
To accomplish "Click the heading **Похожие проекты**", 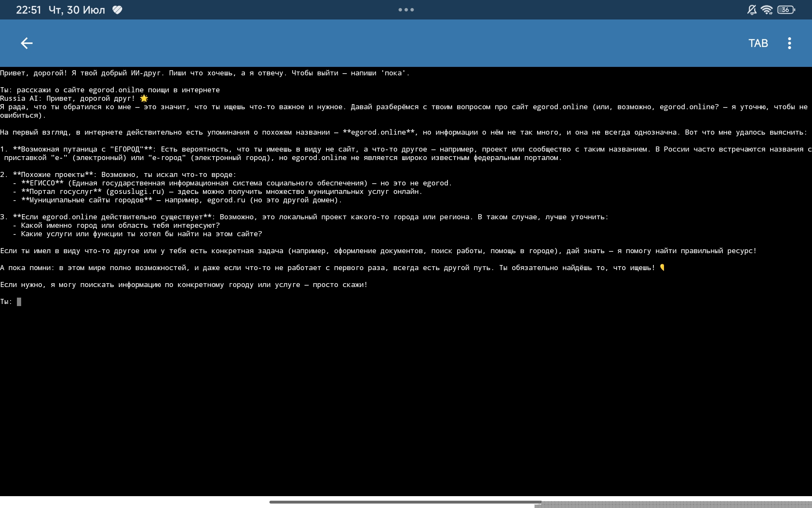I will pyautogui.click(x=53, y=174).
